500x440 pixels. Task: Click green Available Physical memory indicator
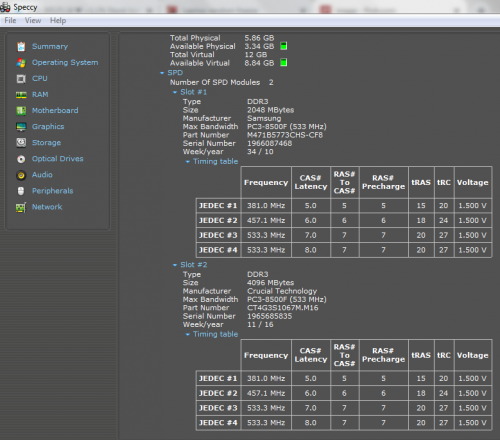(284, 46)
